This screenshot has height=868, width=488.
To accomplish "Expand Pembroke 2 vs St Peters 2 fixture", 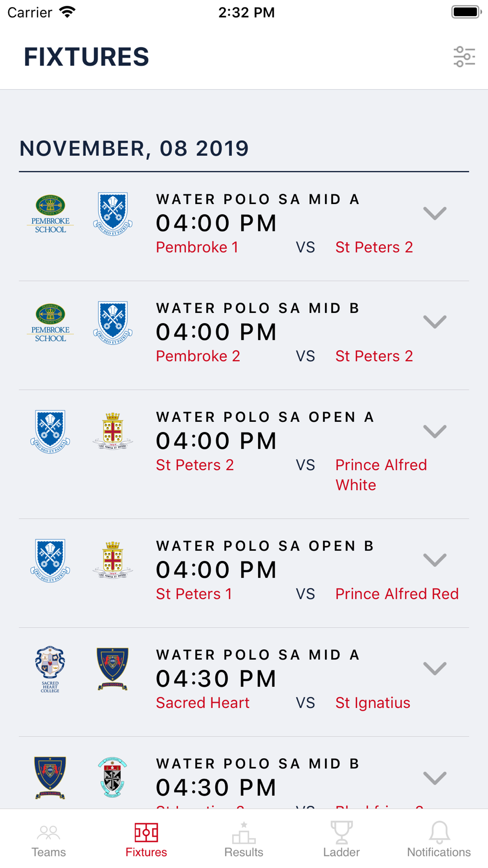I will (x=435, y=322).
